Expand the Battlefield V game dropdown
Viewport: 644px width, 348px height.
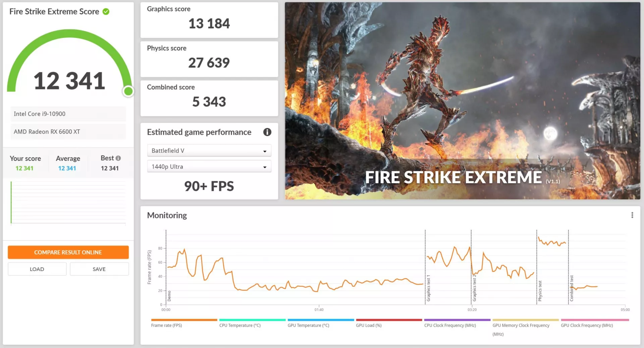209,151
